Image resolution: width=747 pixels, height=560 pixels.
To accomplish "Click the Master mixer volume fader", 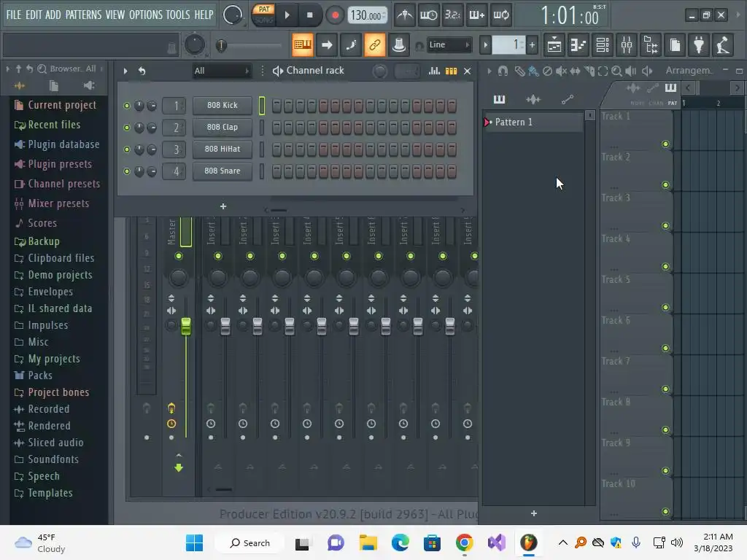I will point(186,326).
